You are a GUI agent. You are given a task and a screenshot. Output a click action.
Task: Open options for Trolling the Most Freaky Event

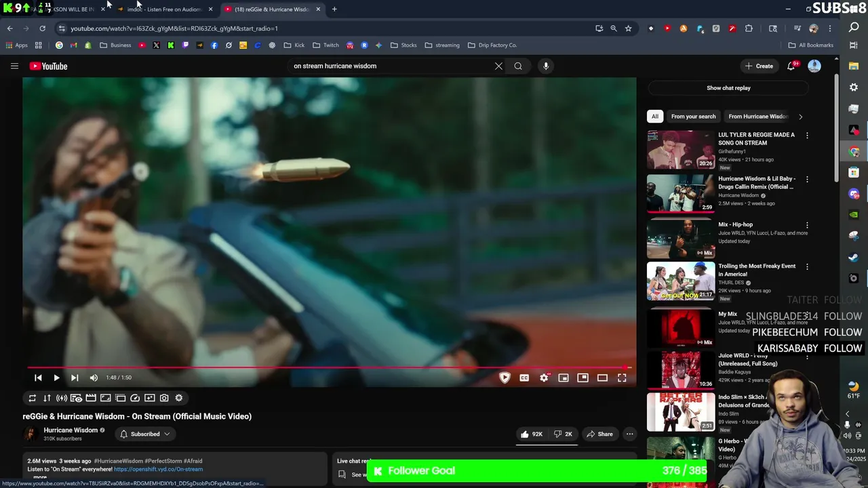click(x=807, y=267)
